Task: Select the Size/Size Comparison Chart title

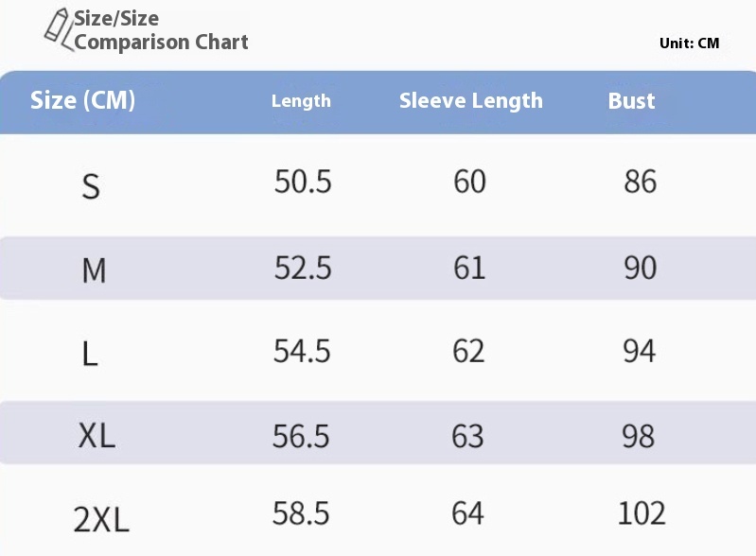Action: 161,30
